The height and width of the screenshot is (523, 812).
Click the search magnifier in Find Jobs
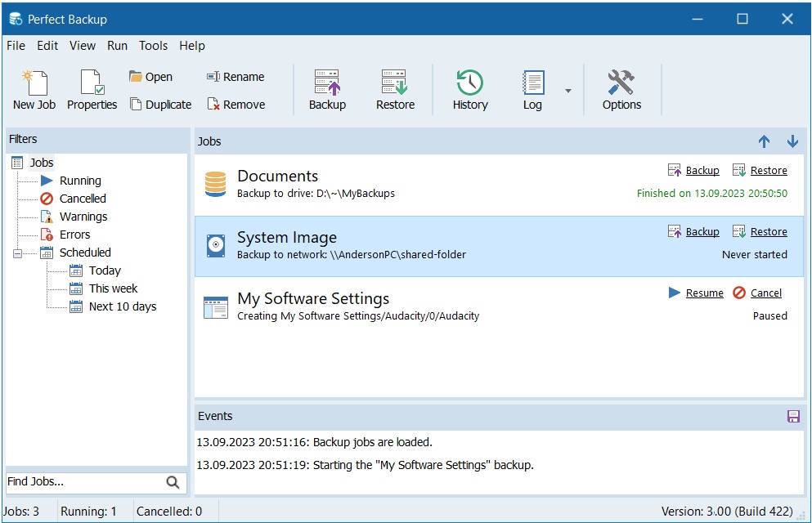(x=173, y=482)
